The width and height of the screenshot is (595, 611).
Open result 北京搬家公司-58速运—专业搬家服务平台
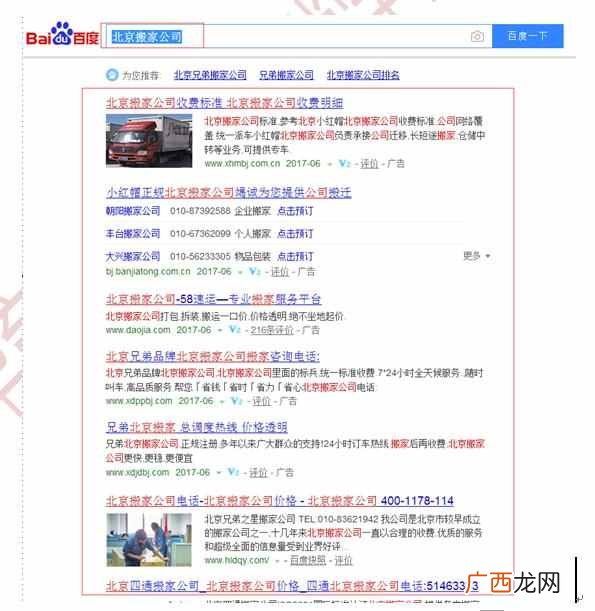coord(214,299)
